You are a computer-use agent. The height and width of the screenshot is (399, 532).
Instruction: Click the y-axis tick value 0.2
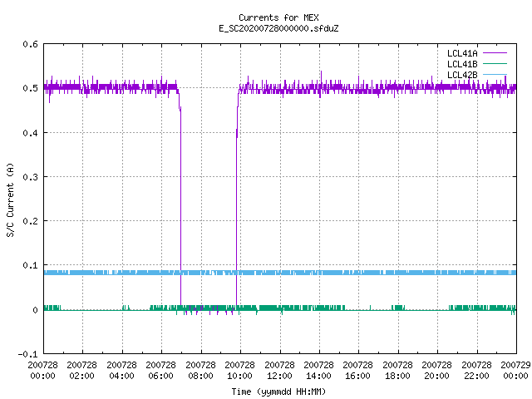pyautogui.click(x=30, y=221)
